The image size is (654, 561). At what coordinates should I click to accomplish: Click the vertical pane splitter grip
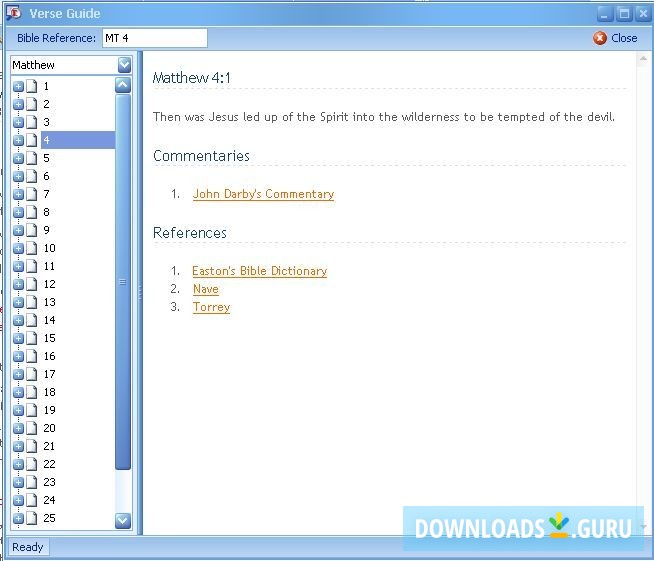(x=140, y=292)
